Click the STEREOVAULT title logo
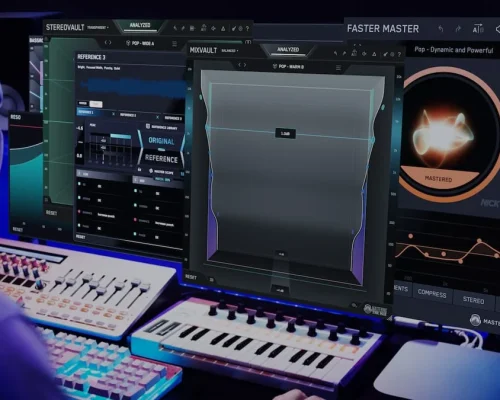This screenshot has width=500, height=400. [65, 27]
